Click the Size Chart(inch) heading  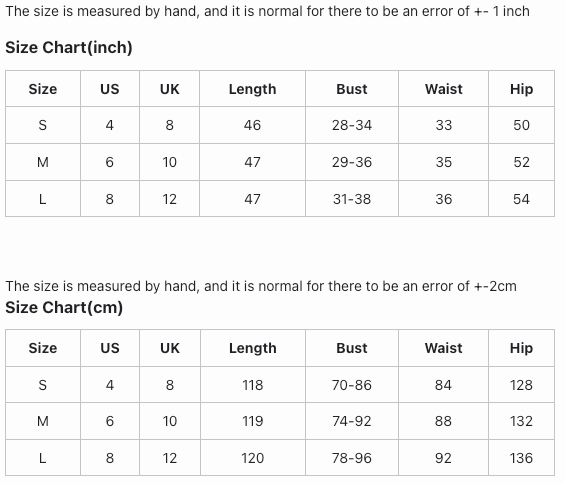pos(69,47)
